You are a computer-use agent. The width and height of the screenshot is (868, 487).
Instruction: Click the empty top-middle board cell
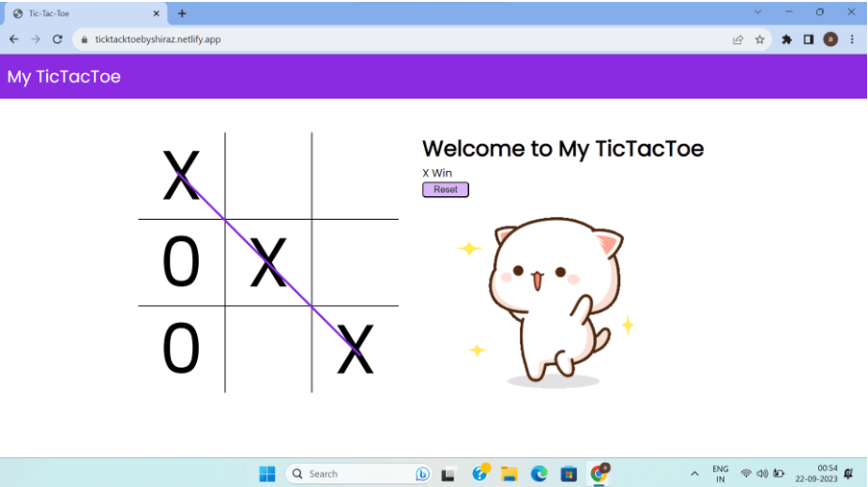tap(268, 175)
